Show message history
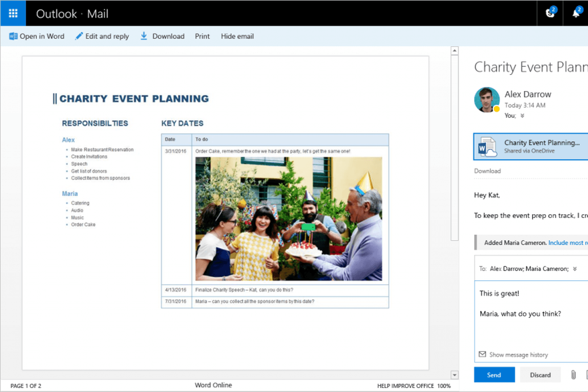This screenshot has height=392, width=588. pos(518,355)
